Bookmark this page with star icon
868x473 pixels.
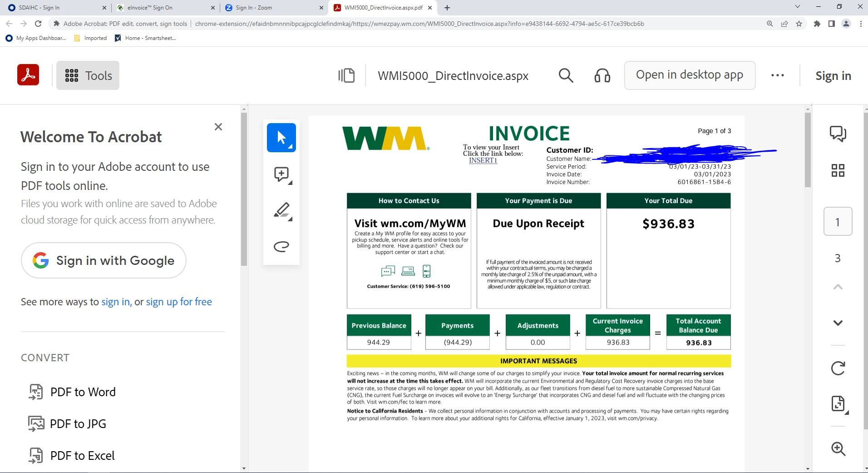click(799, 24)
